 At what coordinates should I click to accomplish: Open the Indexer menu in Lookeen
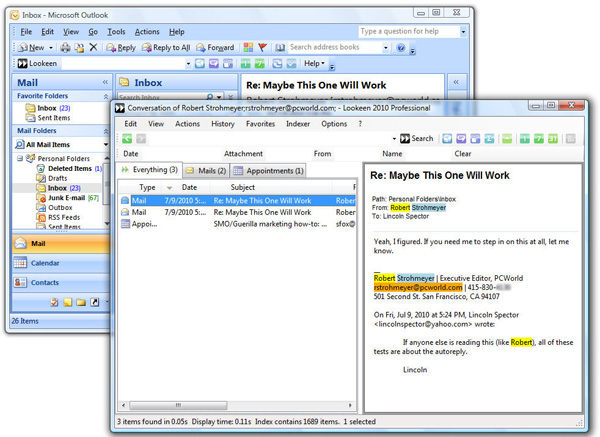(298, 124)
